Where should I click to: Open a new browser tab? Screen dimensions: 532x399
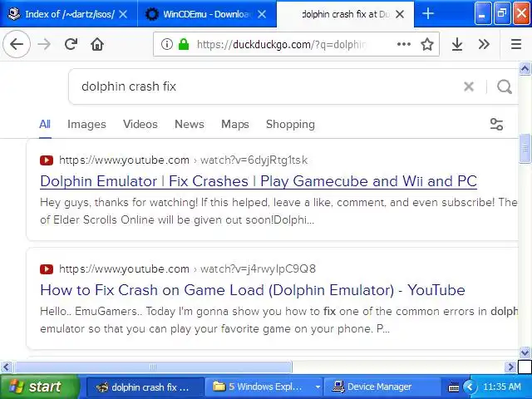click(428, 14)
